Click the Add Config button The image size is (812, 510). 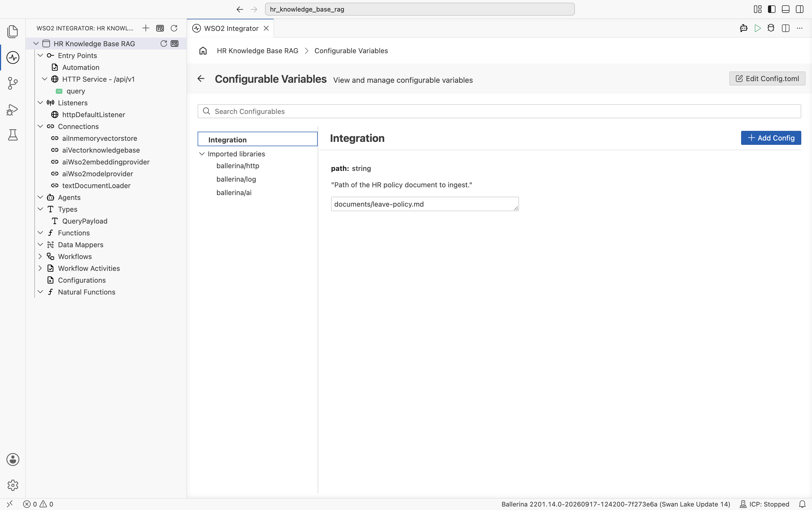tap(771, 138)
